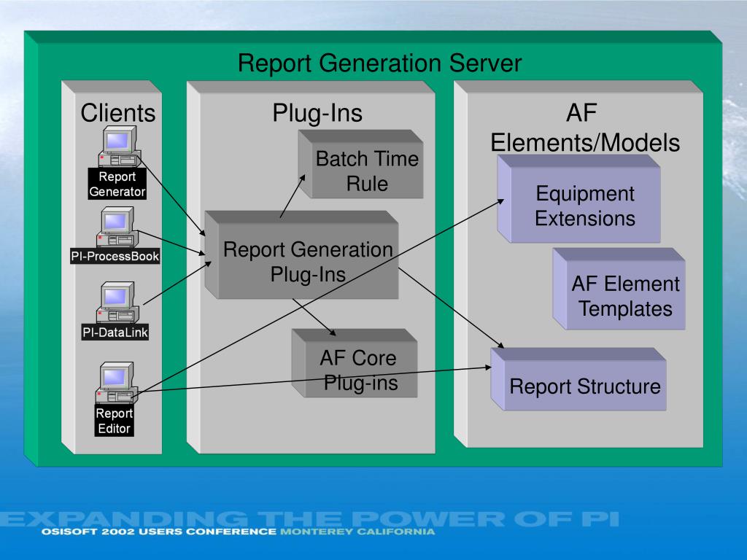This screenshot has height=560, width=747.
Task: Select the 'PI-DataLink' label
Action: [115, 332]
